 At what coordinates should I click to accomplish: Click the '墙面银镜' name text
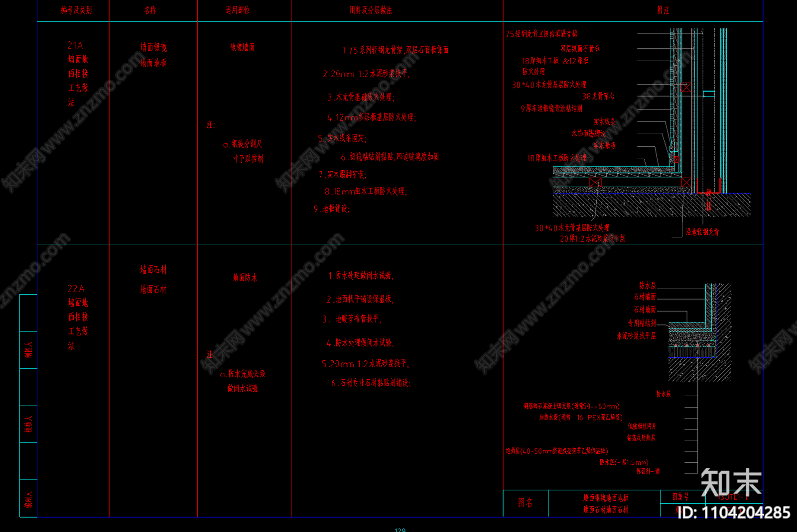(x=153, y=47)
